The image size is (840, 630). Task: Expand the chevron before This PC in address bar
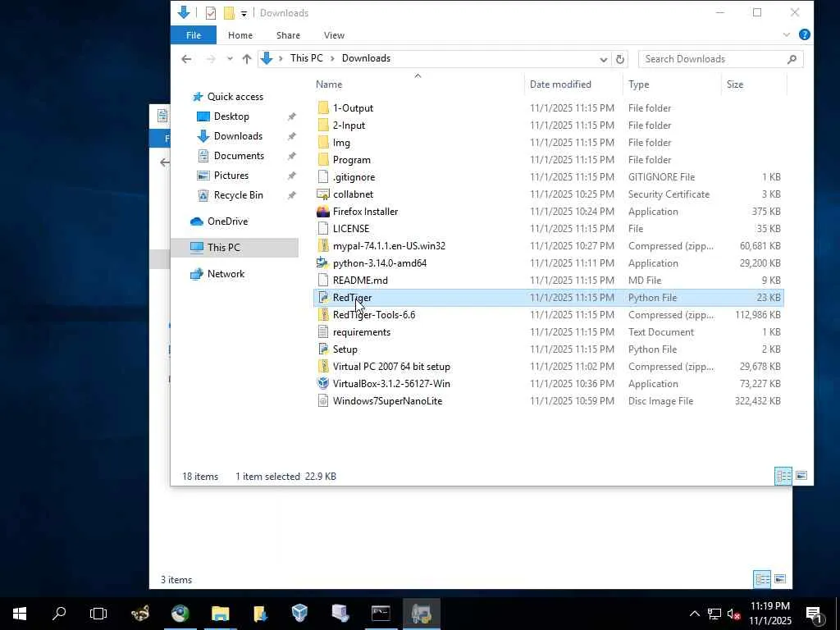point(281,58)
